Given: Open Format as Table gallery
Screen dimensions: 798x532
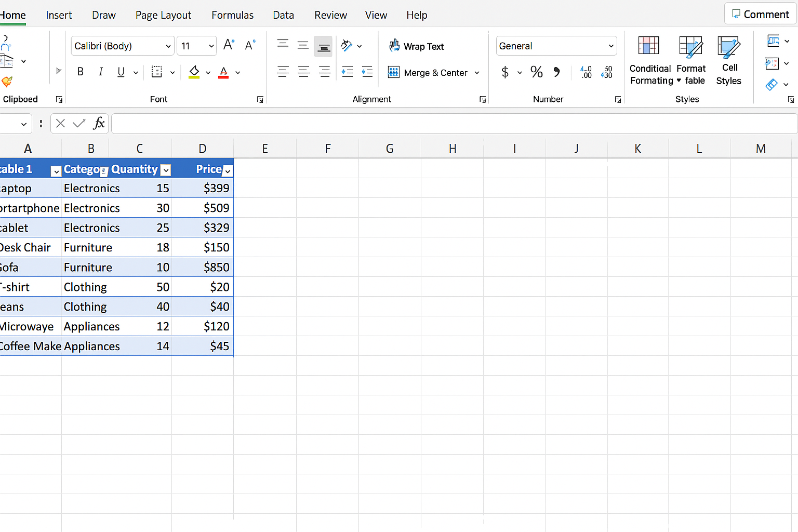Looking at the screenshot, I should [691, 61].
